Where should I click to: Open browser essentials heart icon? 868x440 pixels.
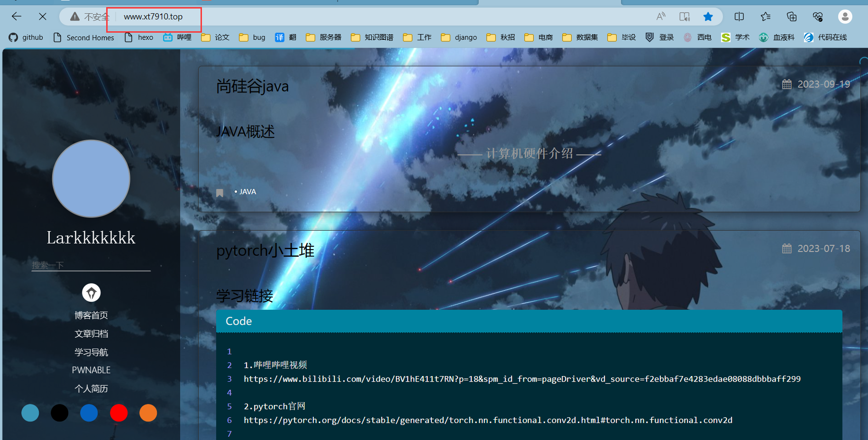click(x=818, y=17)
